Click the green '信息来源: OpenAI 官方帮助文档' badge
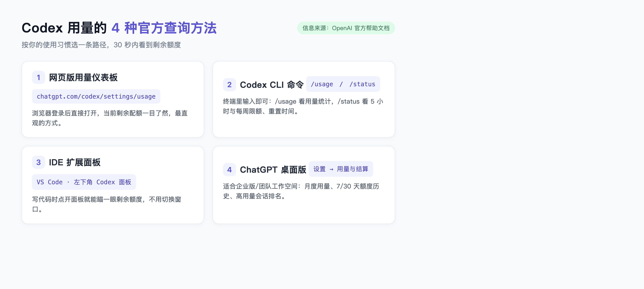This screenshot has width=644, height=289. tap(346, 28)
